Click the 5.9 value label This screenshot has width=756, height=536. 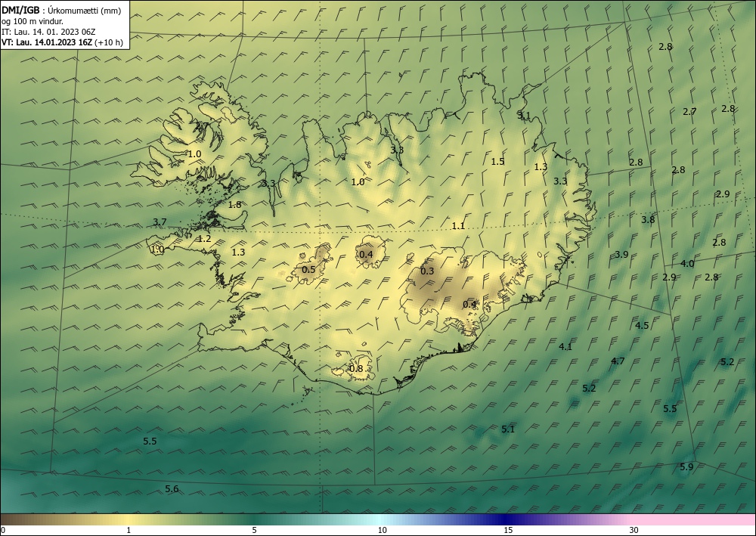[686, 466]
